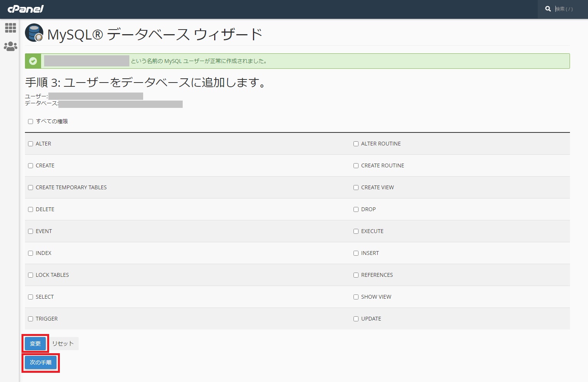
Task: Click the 変更 button
Action: [x=35, y=344]
